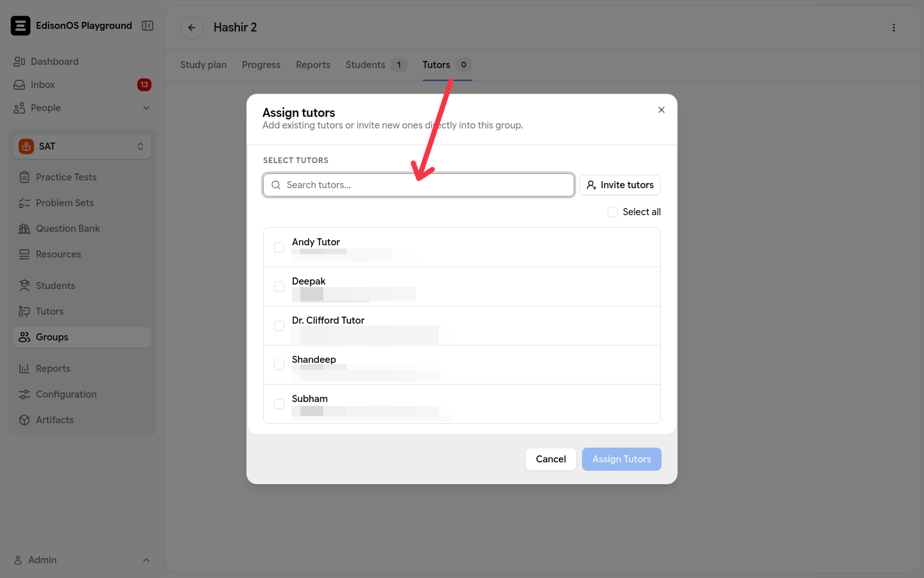Check the Select all checkbox
Viewport: 924px width, 578px height.
(613, 212)
